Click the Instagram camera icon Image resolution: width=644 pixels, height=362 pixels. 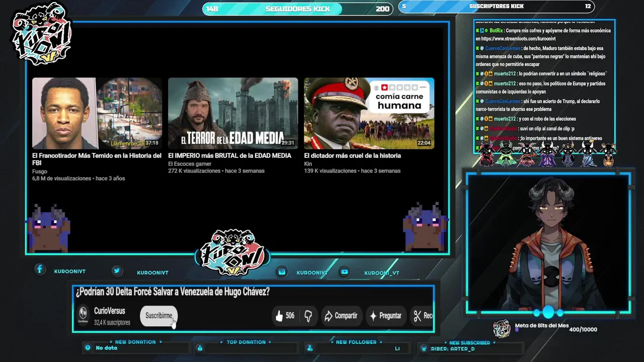tap(282, 271)
